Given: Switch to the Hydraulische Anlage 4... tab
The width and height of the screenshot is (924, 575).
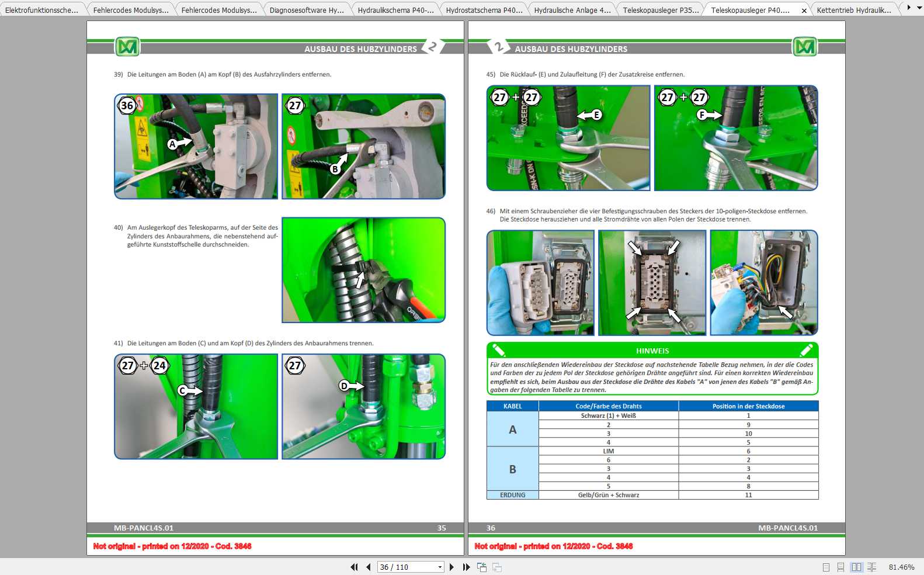Looking at the screenshot, I should pos(572,10).
